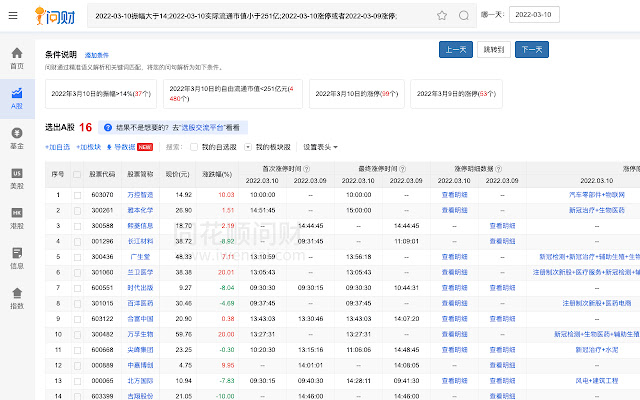The image size is (640, 400).
Task: Click 添加条件 link
Action: 97,55
